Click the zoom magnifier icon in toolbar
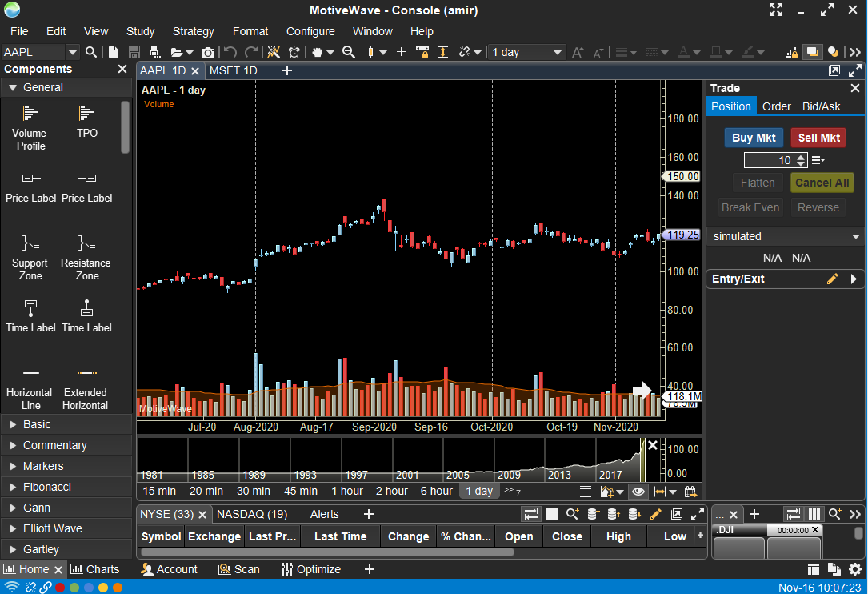Image resolution: width=868 pixels, height=594 pixels. pyautogui.click(x=349, y=52)
